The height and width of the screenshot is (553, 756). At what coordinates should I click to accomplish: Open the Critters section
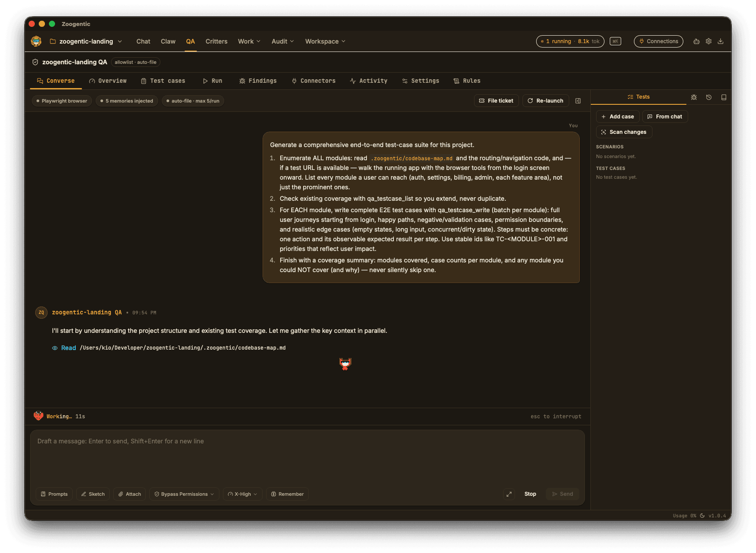pyautogui.click(x=216, y=41)
